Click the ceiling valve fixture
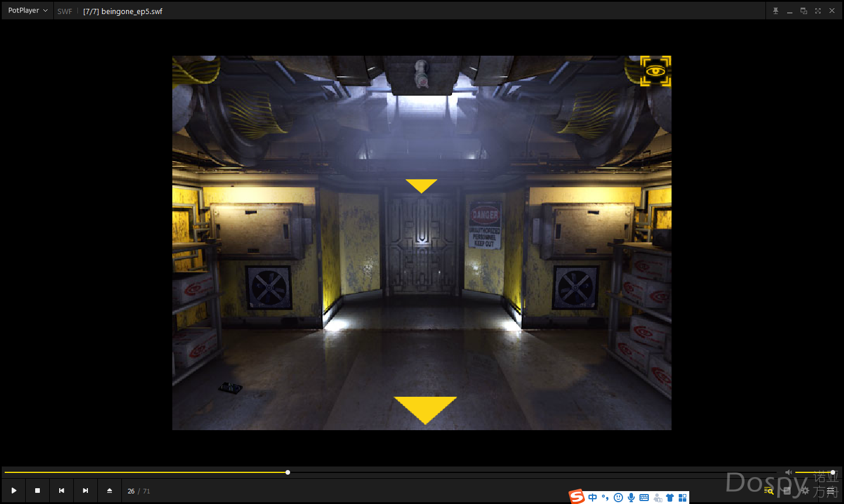Viewport: 844px width, 504px height. (421, 74)
